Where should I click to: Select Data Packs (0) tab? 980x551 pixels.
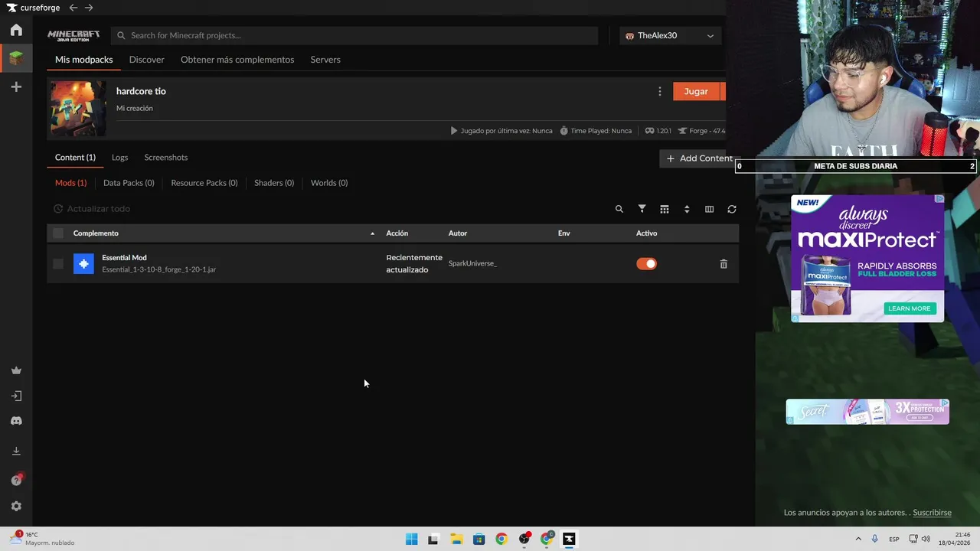tap(129, 183)
